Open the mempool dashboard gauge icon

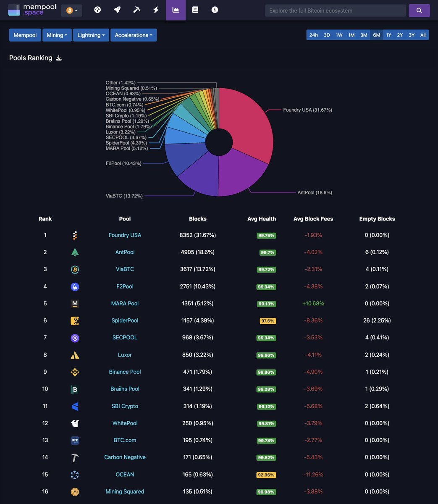click(97, 10)
